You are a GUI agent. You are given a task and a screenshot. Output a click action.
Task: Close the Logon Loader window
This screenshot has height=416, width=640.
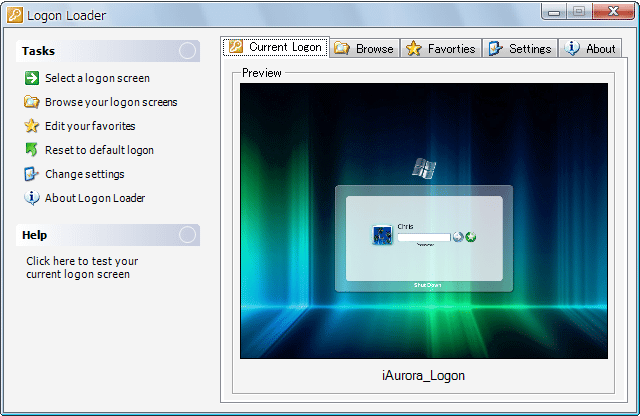613,11
